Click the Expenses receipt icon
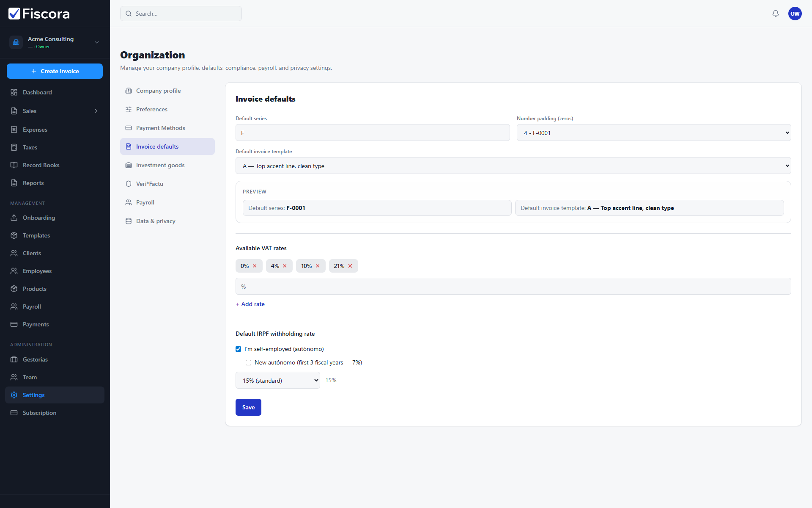The width and height of the screenshot is (812, 508). 14,130
